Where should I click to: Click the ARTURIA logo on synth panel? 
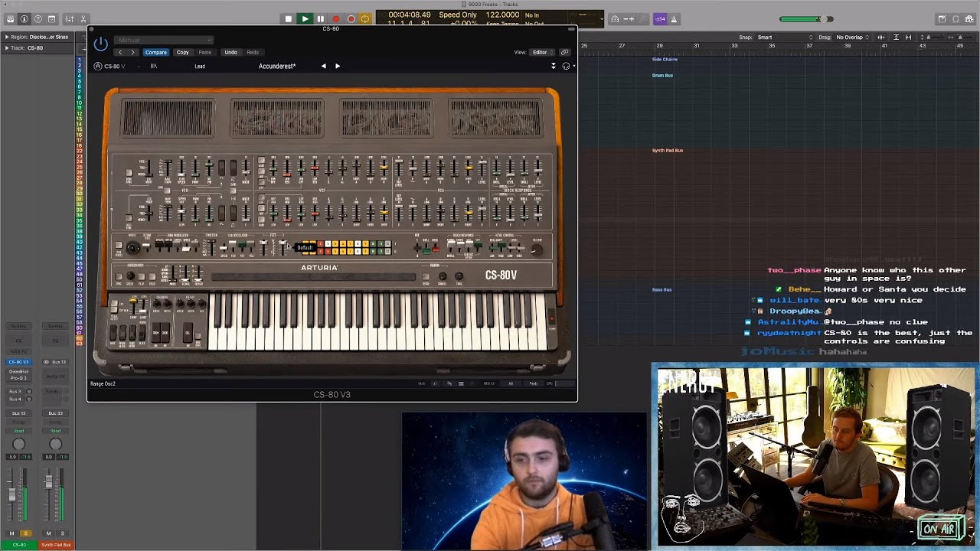click(319, 268)
